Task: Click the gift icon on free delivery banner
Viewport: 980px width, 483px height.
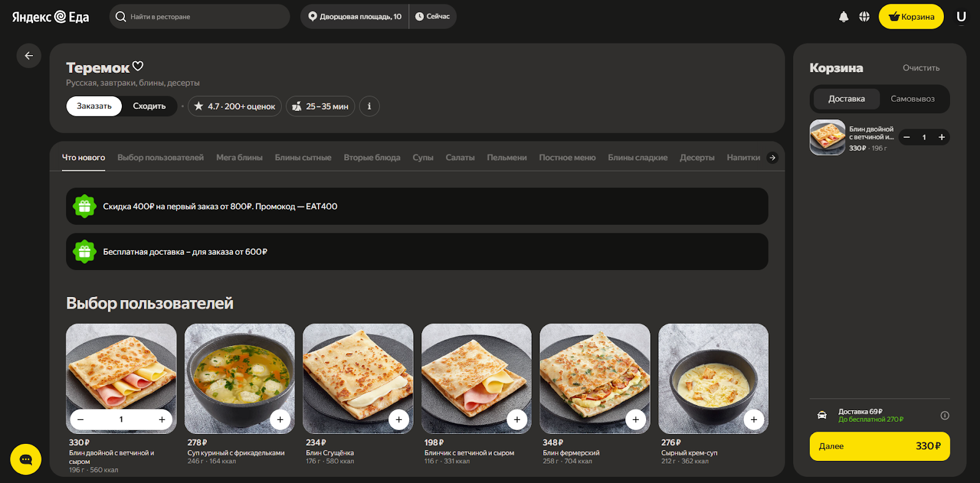Action: (x=85, y=252)
